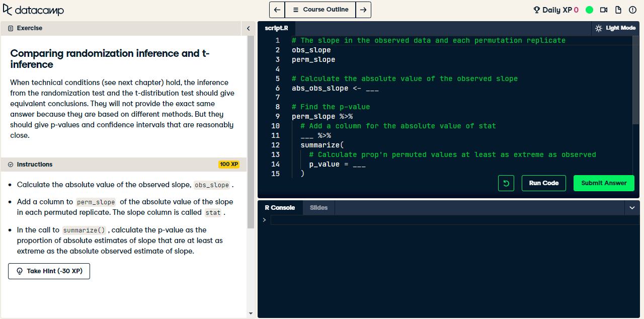The width and height of the screenshot is (644, 319).
Task: Collapse the R Console with the down chevron
Action: click(632, 207)
